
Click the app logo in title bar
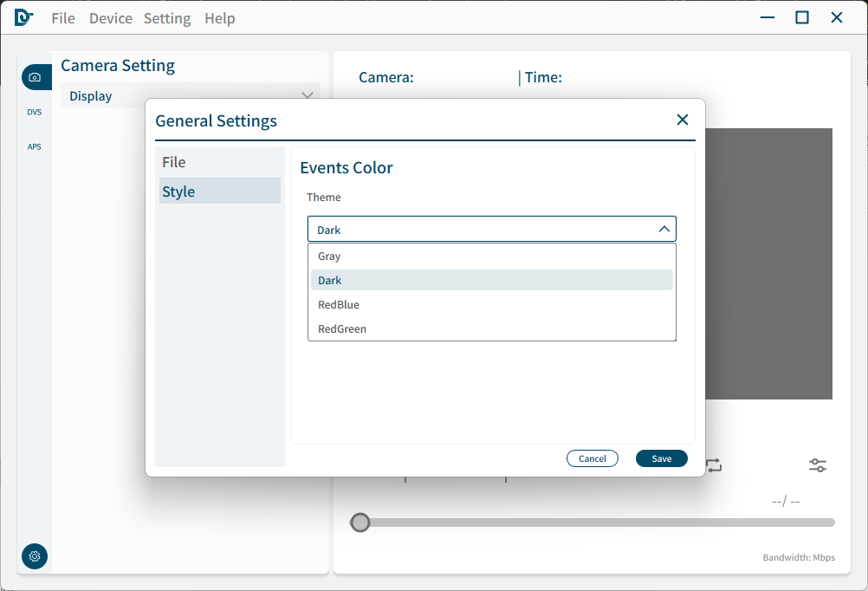point(23,17)
